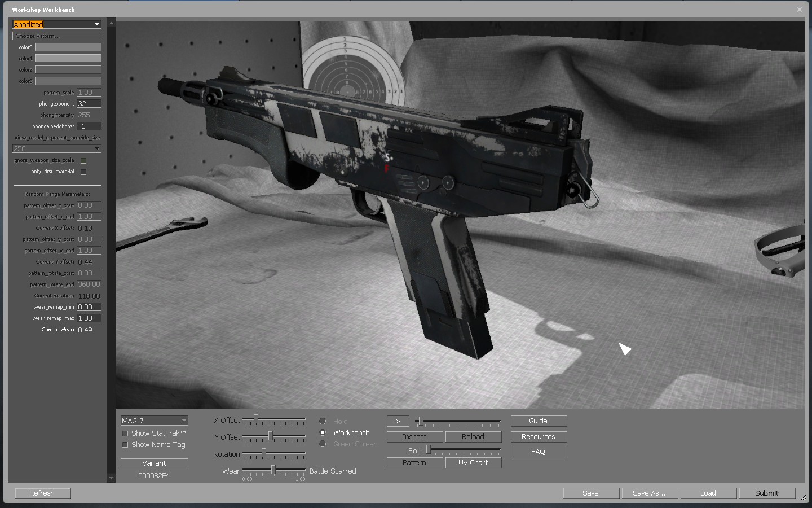Click the UV Chart button
This screenshot has width=812, height=508.
[x=473, y=462]
